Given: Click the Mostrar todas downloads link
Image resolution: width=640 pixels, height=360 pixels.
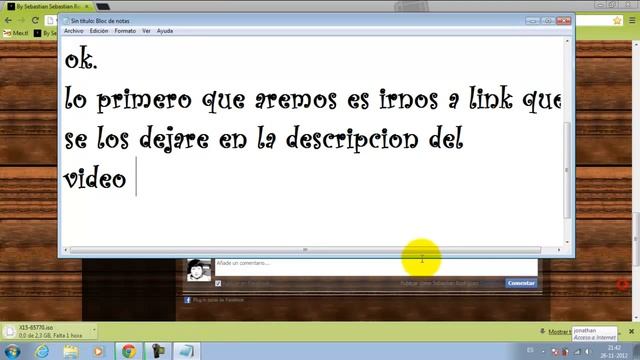Looking at the screenshot, I should pos(559,332).
